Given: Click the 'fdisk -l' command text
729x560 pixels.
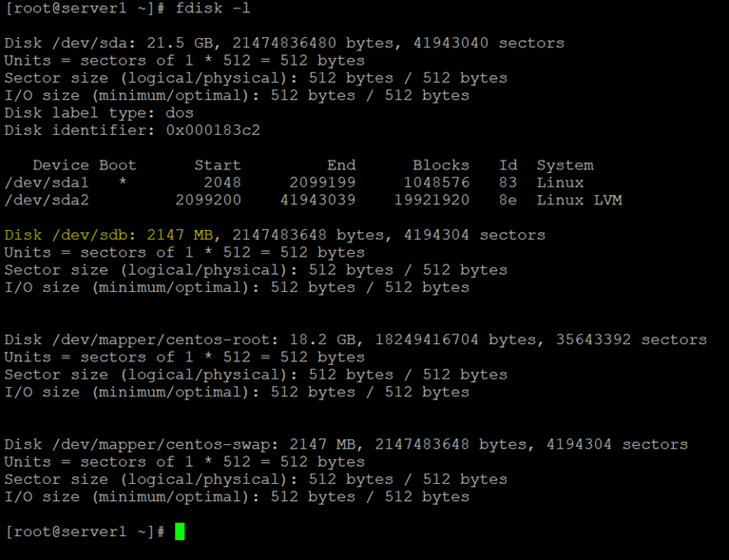Looking at the screenshot, I should pyautogui.click(x=213, y=9).
